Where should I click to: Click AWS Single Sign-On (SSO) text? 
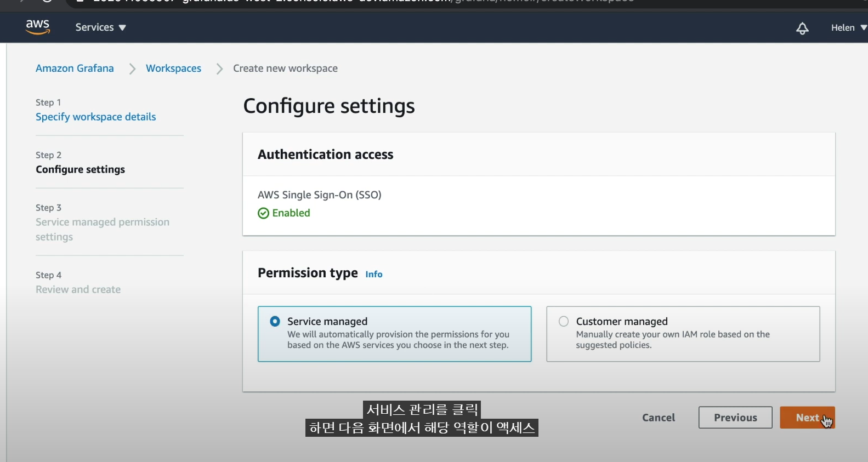tap(320, 195)
